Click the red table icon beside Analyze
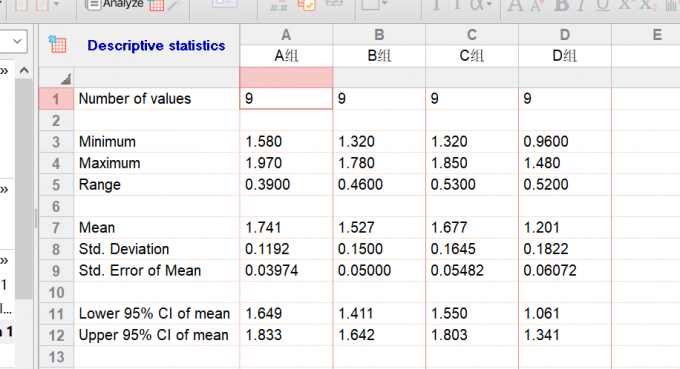The height and width of the screenshot is (369, 680). [156, 5]
